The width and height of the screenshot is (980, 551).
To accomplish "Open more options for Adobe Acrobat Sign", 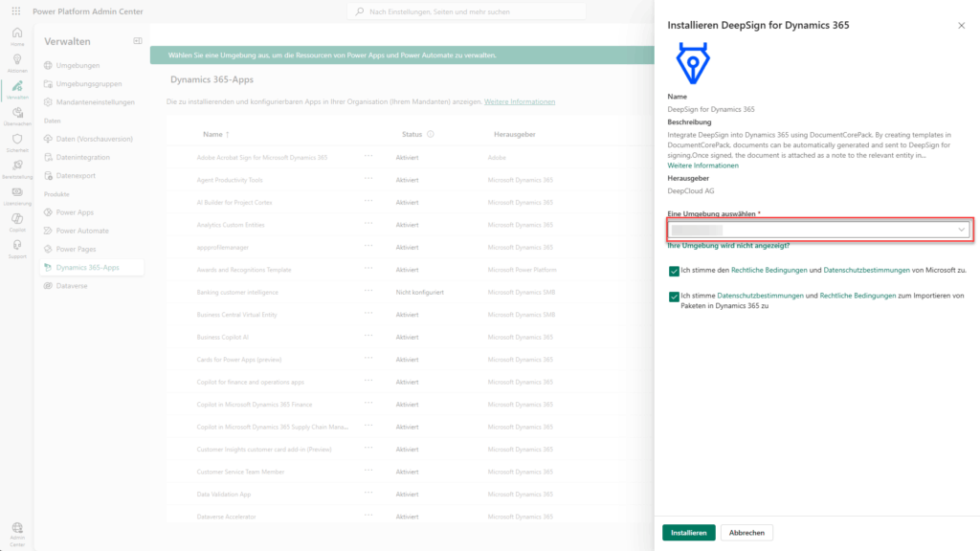I will [x=368, y=156].
